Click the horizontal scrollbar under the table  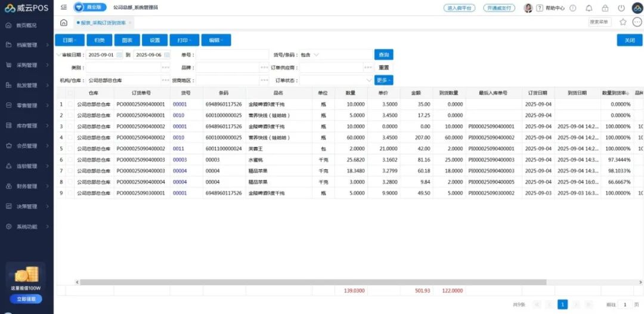coord(310,282)
